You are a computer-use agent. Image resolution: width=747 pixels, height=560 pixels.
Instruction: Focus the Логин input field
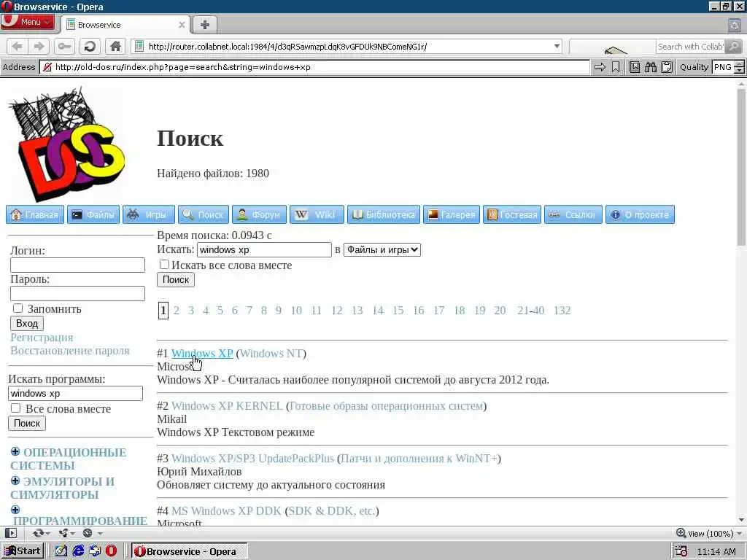[77, 265]
